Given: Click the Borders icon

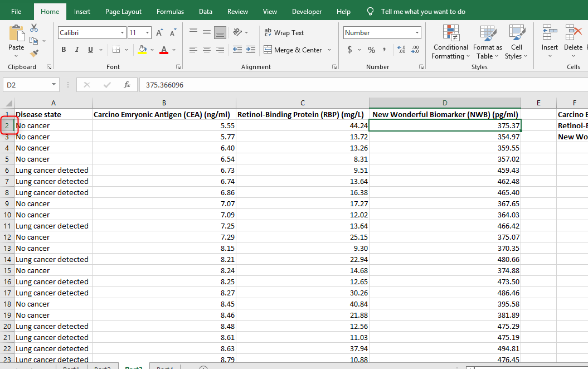Looking at the screenshot, I should (x=116, y=50).
